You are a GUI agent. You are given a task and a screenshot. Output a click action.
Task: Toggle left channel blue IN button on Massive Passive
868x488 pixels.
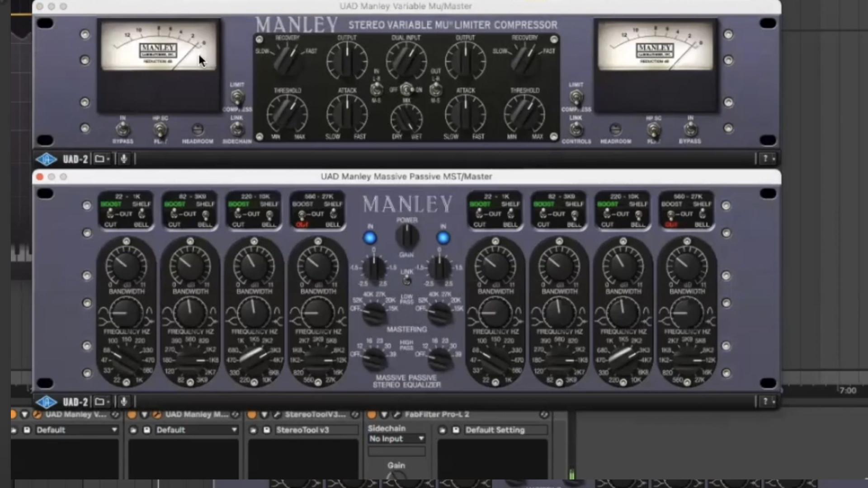[x=370, y=238]
